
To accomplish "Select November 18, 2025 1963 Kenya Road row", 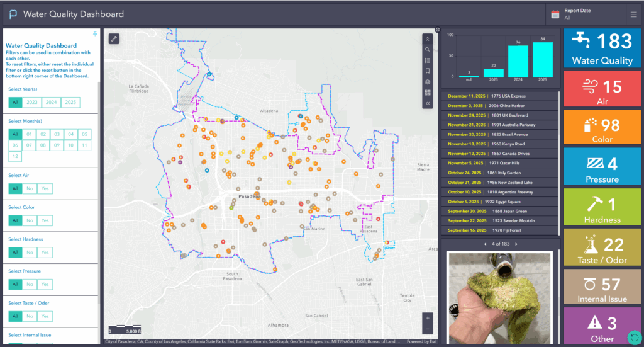I will point(499,144).
